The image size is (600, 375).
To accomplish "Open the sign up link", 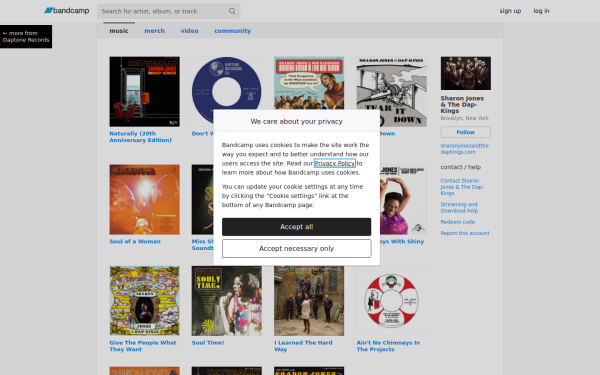I will click(x=510, y=11).
